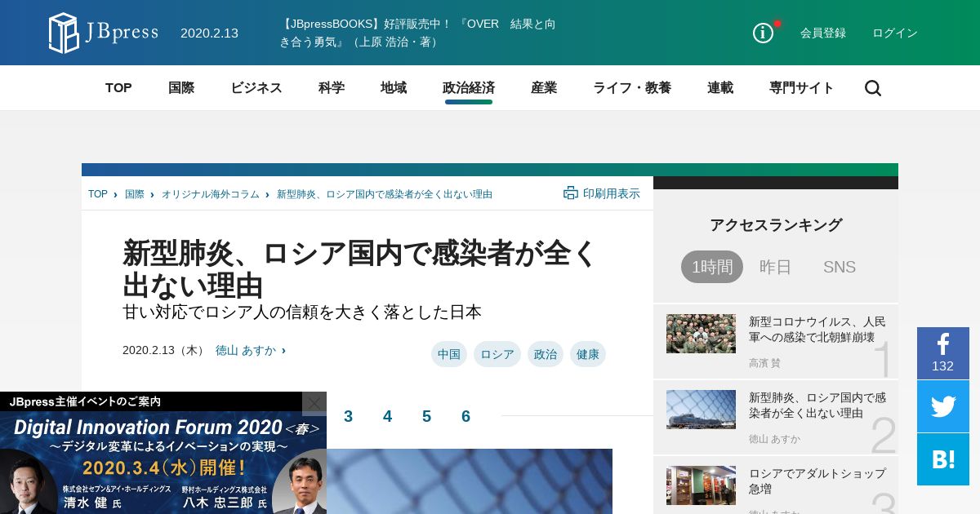The height and width of the screenshot is (514, 980).
Task: Open the 産業 navigation menu
Action: (544, 88)
